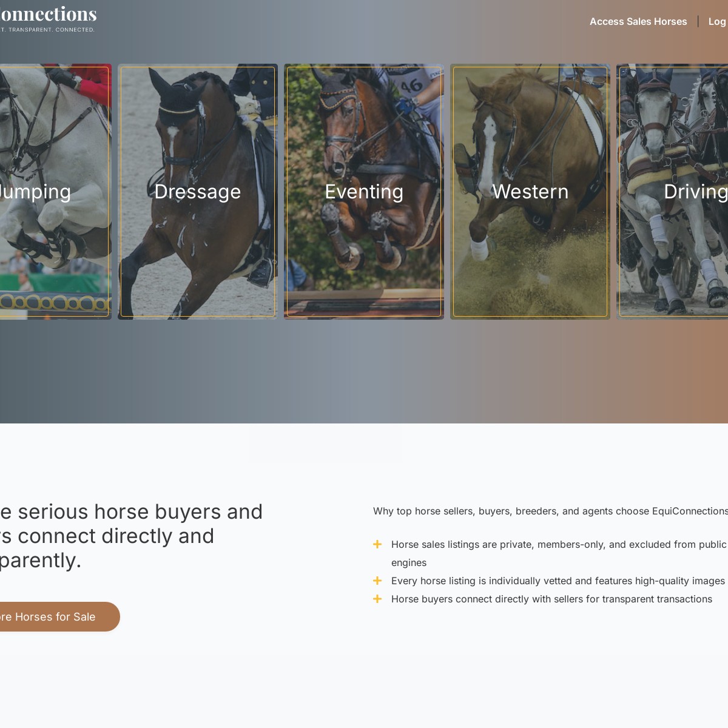Select the Eventing discipline card
Viewport: 728px width, 728px height.
[364, 192]
